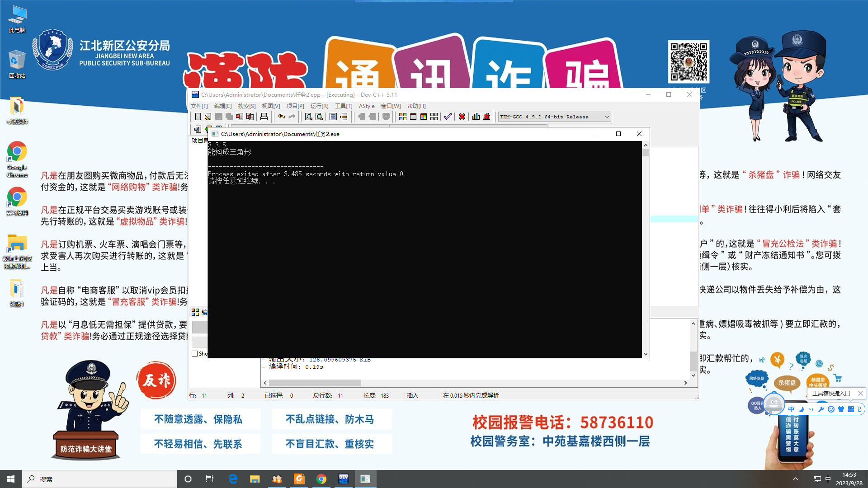868x488 pixels.
Task: Click the profile analysis bar chart icon
Action: [476, 117]
